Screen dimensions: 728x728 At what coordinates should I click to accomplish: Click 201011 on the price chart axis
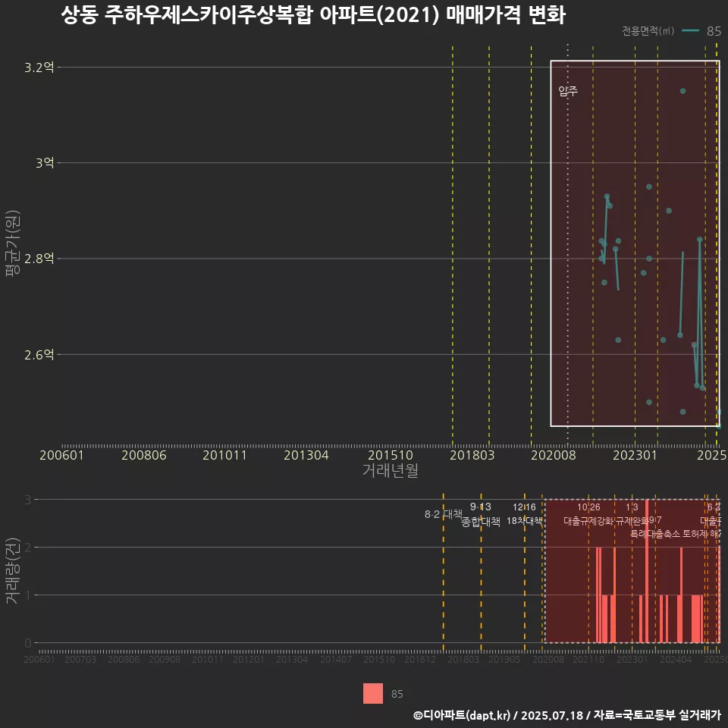click(224, 455)
